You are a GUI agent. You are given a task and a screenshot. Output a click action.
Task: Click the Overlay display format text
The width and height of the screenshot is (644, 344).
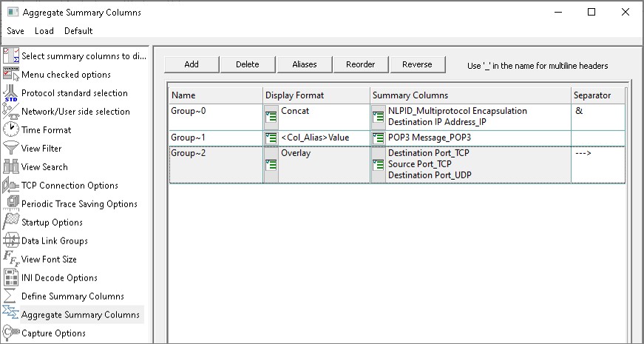[296, 153]
